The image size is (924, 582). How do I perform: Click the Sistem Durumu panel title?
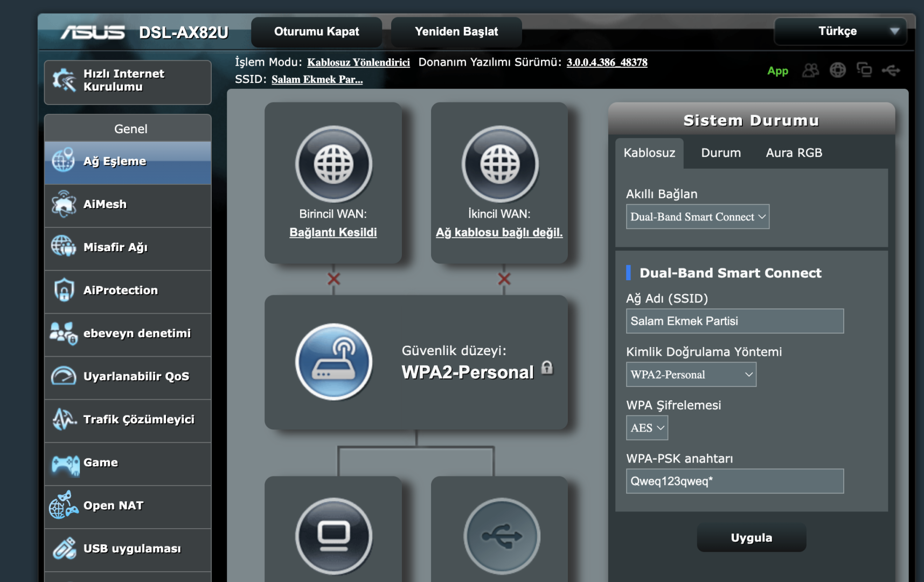click(751, 120)
